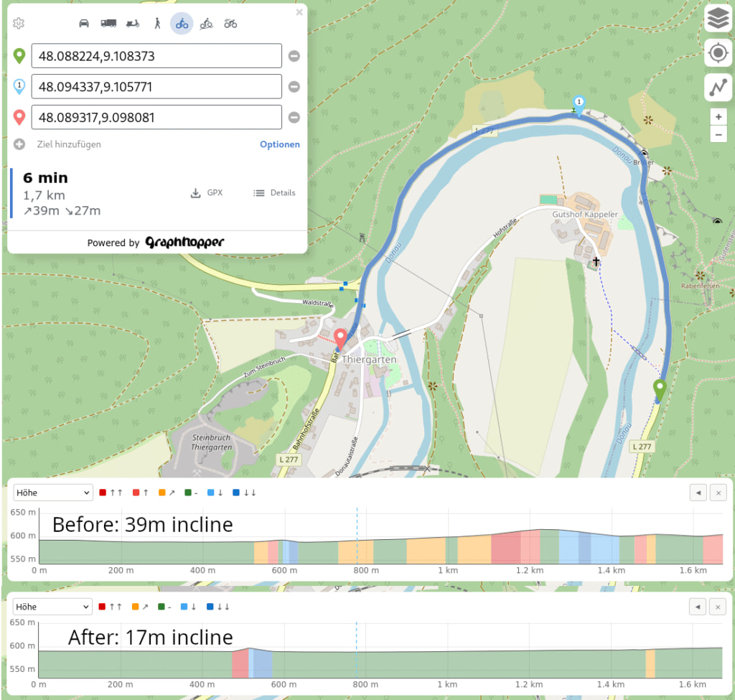735x700 pixels.
Task: Open the Optionen link
Action: [x=279, y=144]
